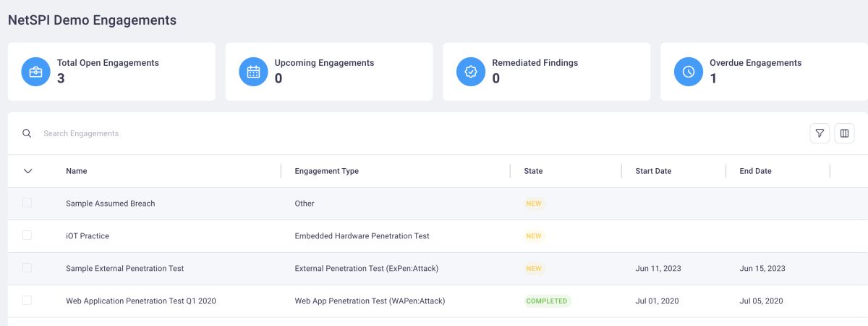Screen dimensions: 868x326
Task: Click the calendar icon for Upcoming Engagements
Action: click(253, 72)
